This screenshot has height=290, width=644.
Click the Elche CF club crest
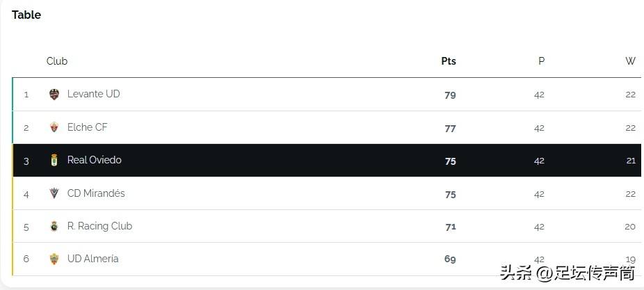(54, 127)
